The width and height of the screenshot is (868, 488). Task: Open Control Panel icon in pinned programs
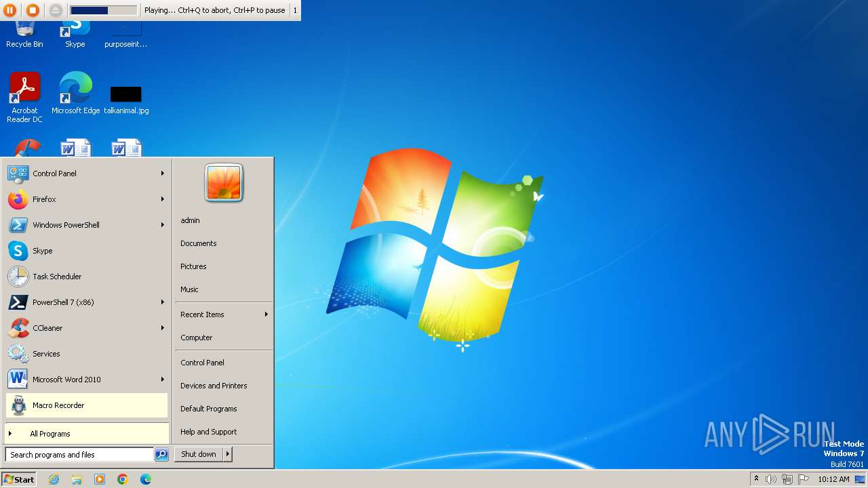[18, 174]
